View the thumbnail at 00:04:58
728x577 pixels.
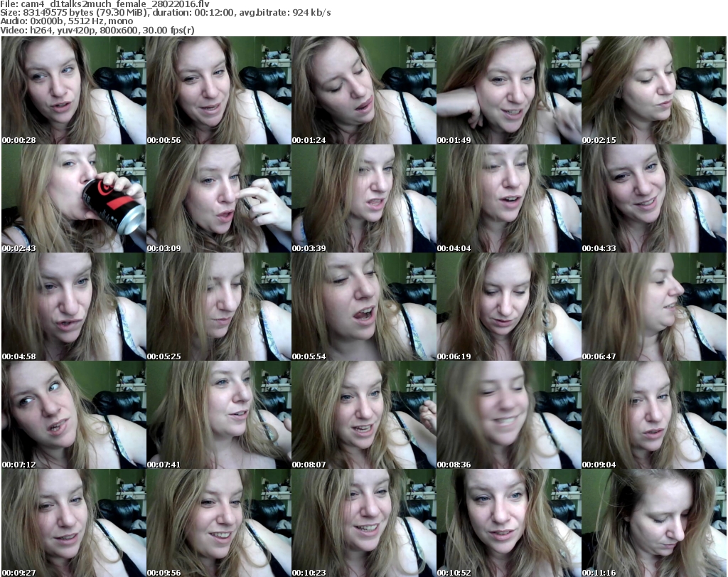(x=74, y=307)
